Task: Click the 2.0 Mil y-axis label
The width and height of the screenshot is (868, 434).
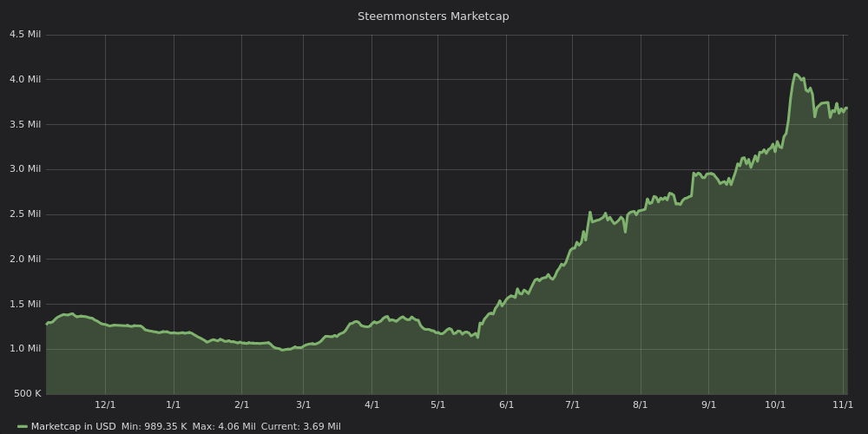Action: coord(25,259)
